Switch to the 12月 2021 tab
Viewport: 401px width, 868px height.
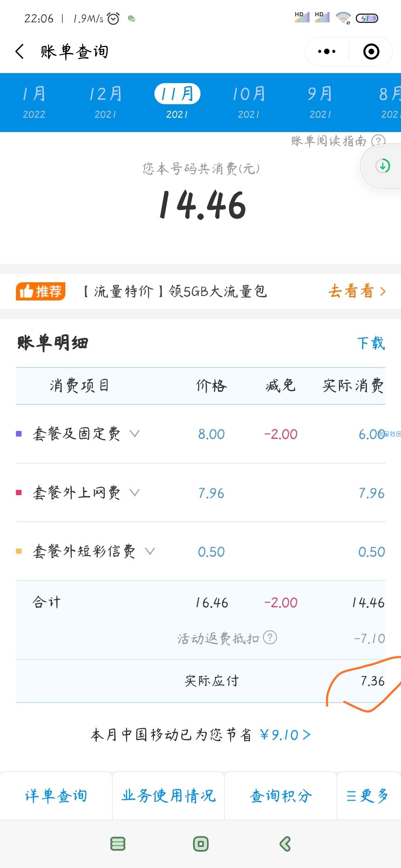point(105,102)
